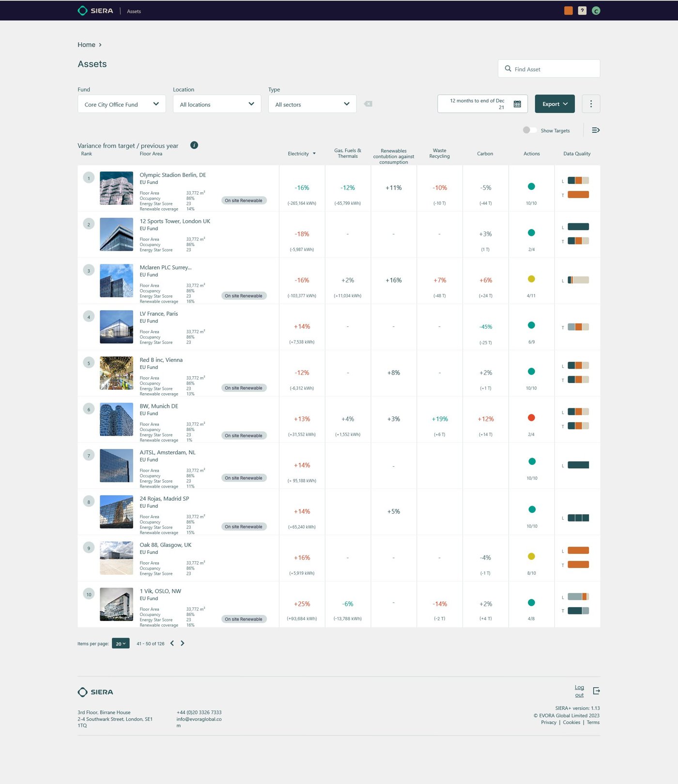Click the yellow actions dot for Mclaren PLC Surrey

[531, 279]
